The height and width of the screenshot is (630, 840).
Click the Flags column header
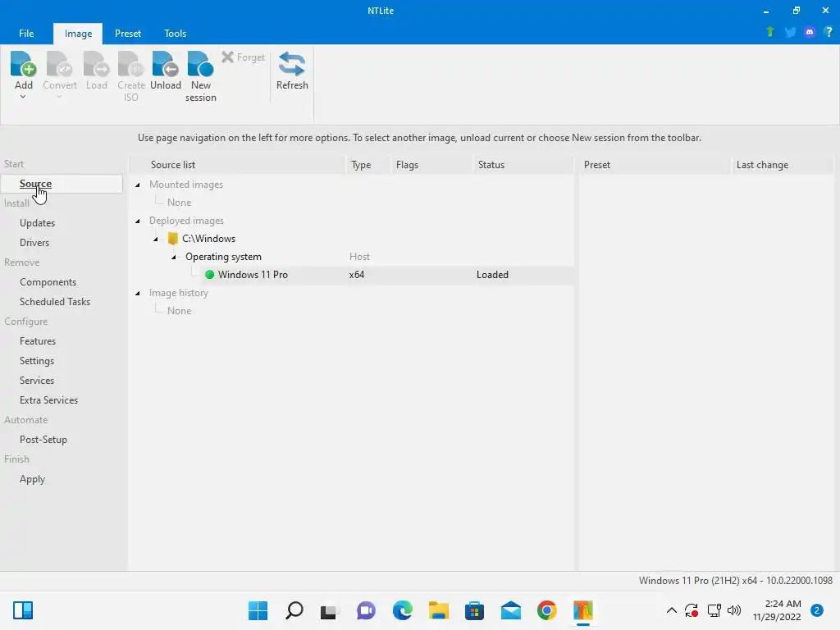point(431,165)
